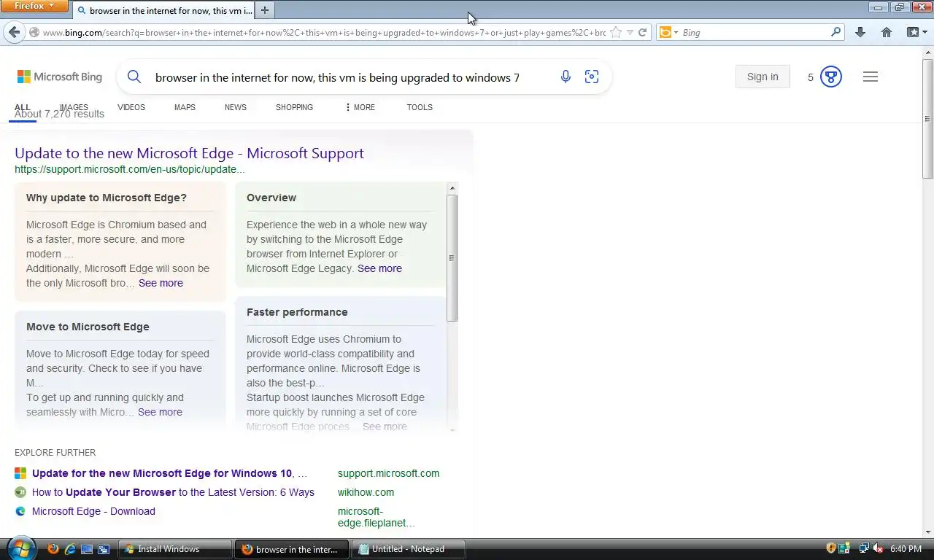The image size is (934, 560).
Task: Click the Sign in button
Action: click(763, 77)
